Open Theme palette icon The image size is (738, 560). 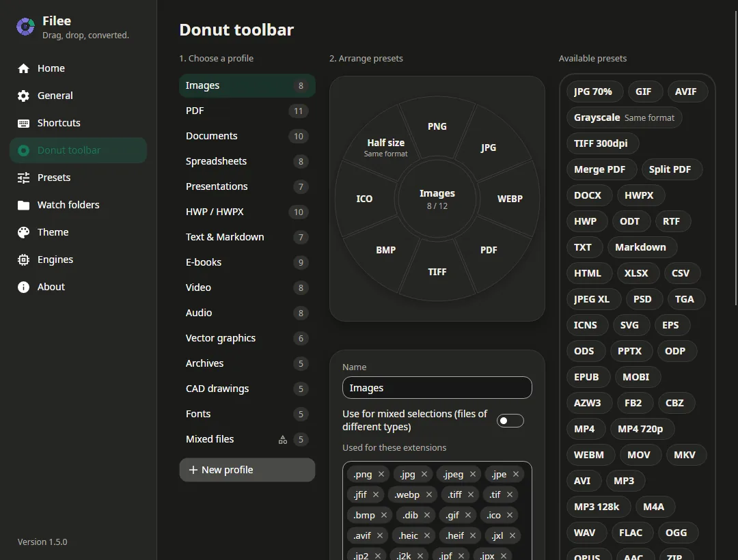click(23, 232)
